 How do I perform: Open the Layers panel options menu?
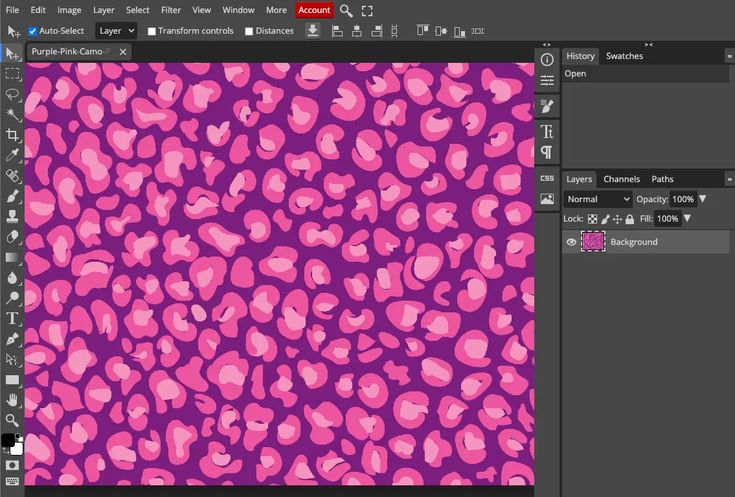click(x=730, y=179)
